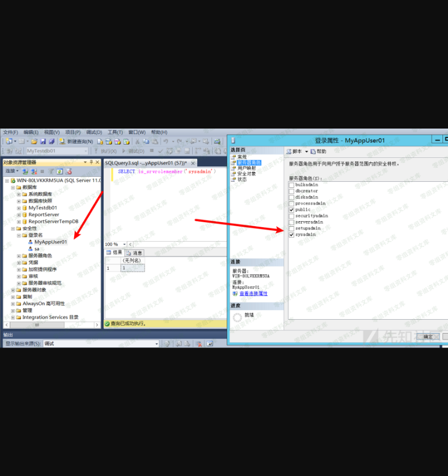Open the 用户映射 page in the dialog

(x=246, y=168)
